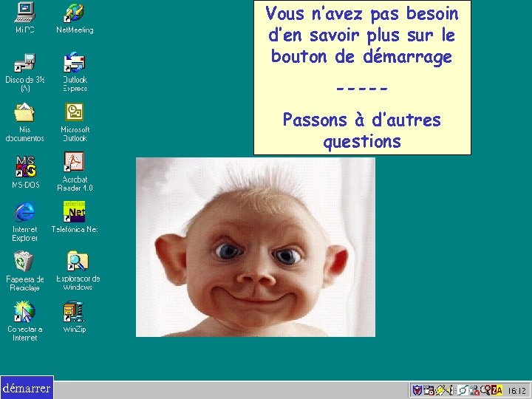
Task: Click the network tray icon with red X
Action: (474, 390)
